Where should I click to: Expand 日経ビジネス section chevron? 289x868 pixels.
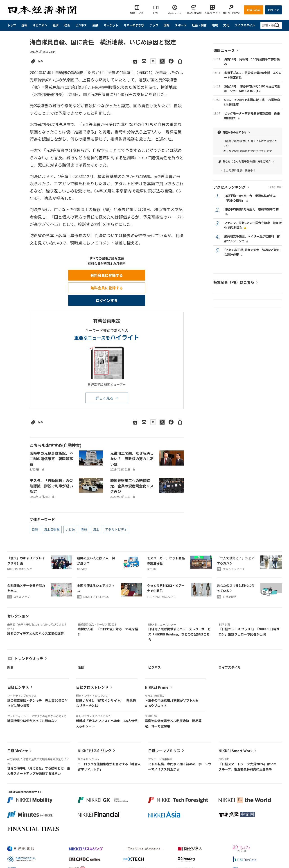click(x=32, y=687)
